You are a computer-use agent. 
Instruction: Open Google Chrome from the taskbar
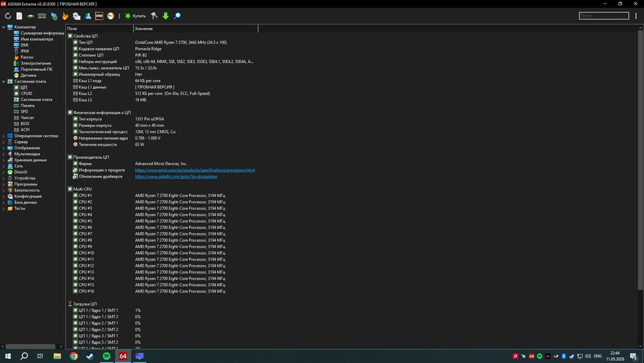73,356
